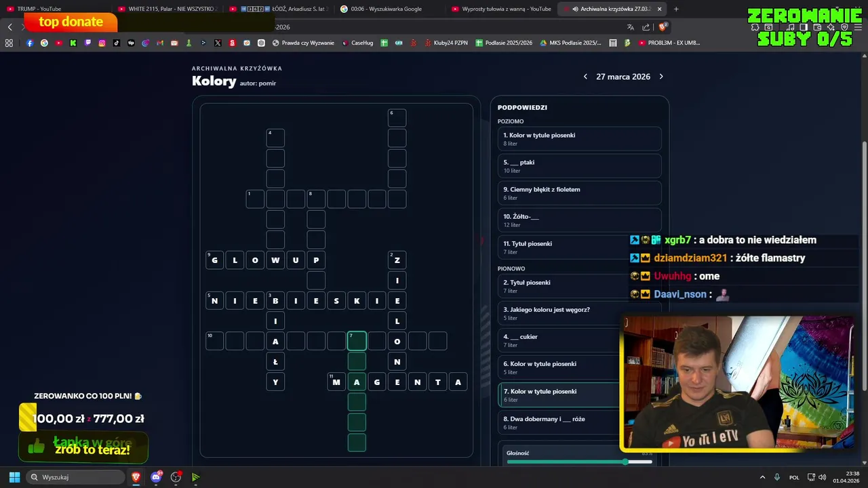Viewport: 868px width, 488px height.
Task: Open the Google bookmark icon
Action: click(x=44, y=43)
